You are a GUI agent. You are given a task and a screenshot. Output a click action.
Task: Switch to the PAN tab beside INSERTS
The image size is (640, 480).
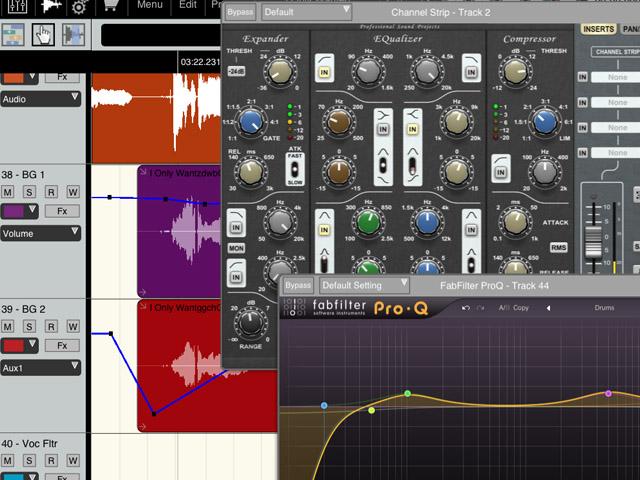click(x=631, y=29)
